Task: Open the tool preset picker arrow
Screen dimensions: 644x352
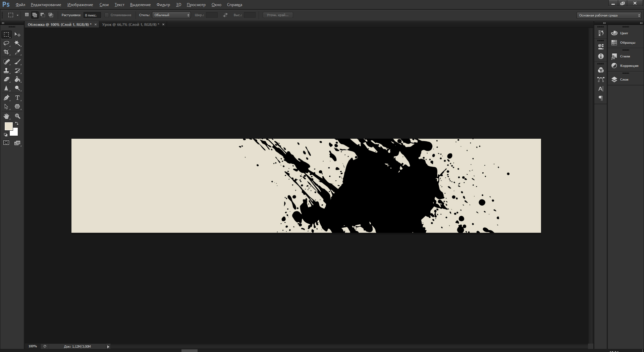Action: coord(17,15)
